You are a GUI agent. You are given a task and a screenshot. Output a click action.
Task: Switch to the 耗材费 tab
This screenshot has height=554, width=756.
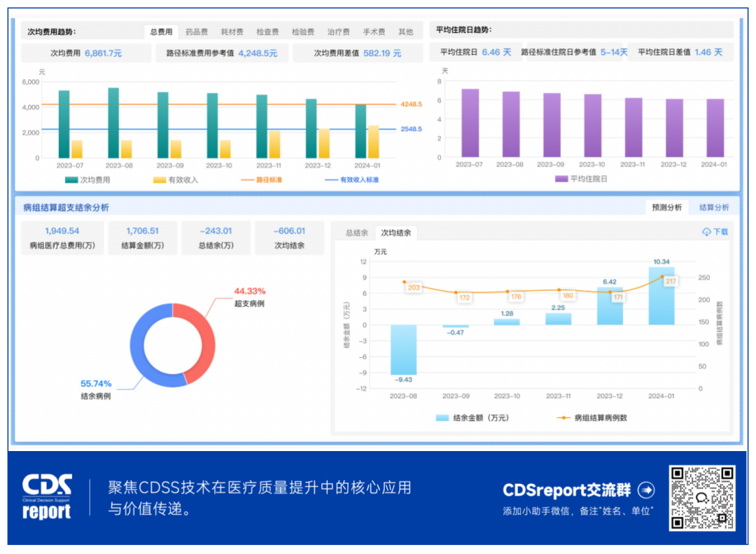point(232,32)
